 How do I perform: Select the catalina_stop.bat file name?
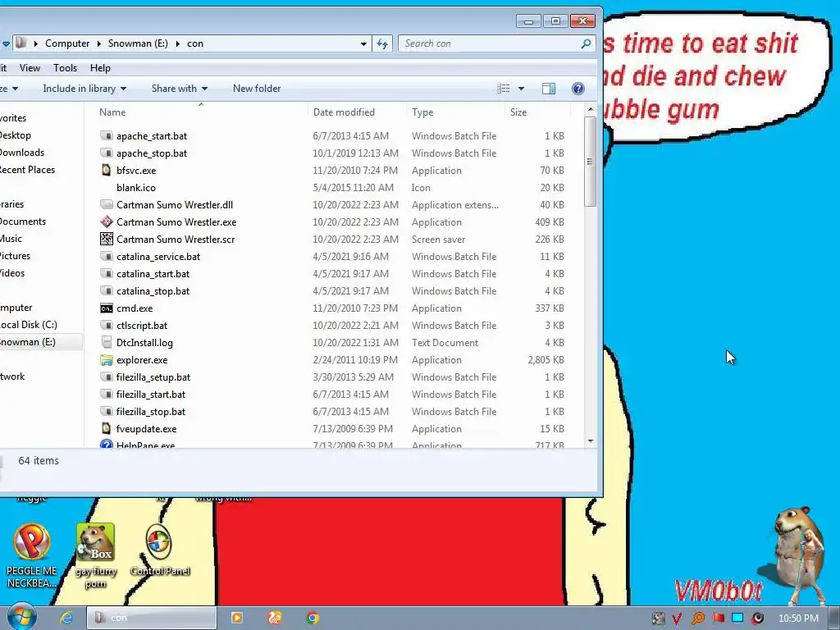pyautogui.click(x=153, y=291)
